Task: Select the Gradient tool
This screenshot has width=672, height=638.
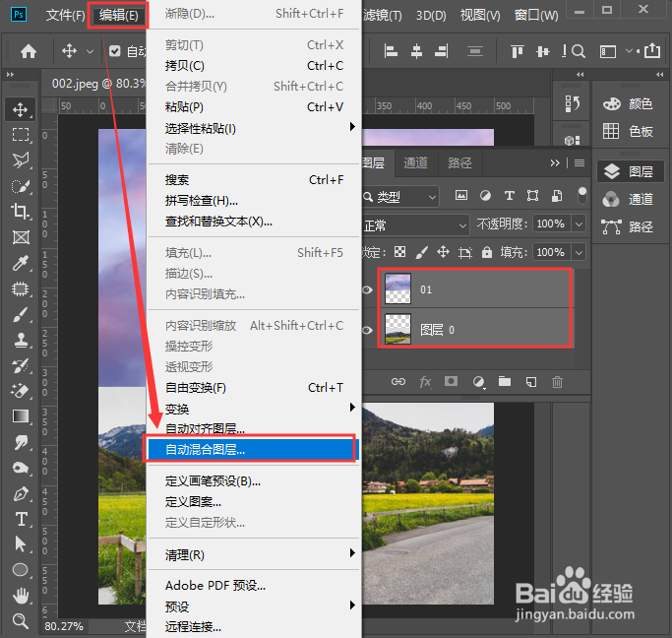Action: click(20, 415)
